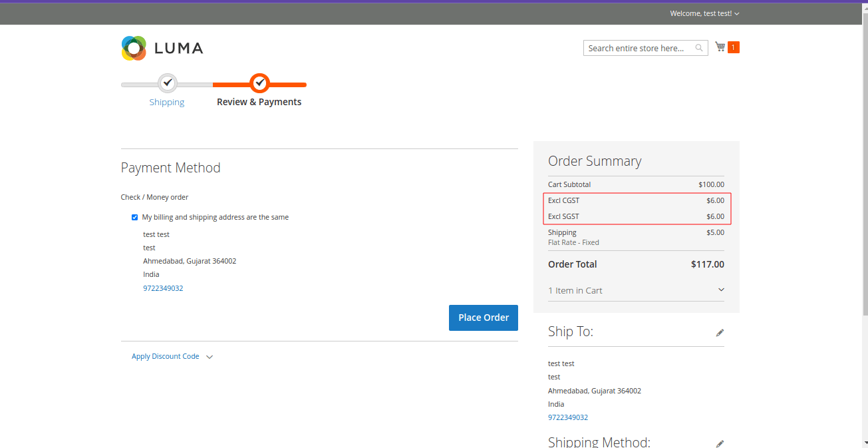Viewport: 868px width, 448px height.
Task: Click the Luma store logo
Action: point(162,48)
